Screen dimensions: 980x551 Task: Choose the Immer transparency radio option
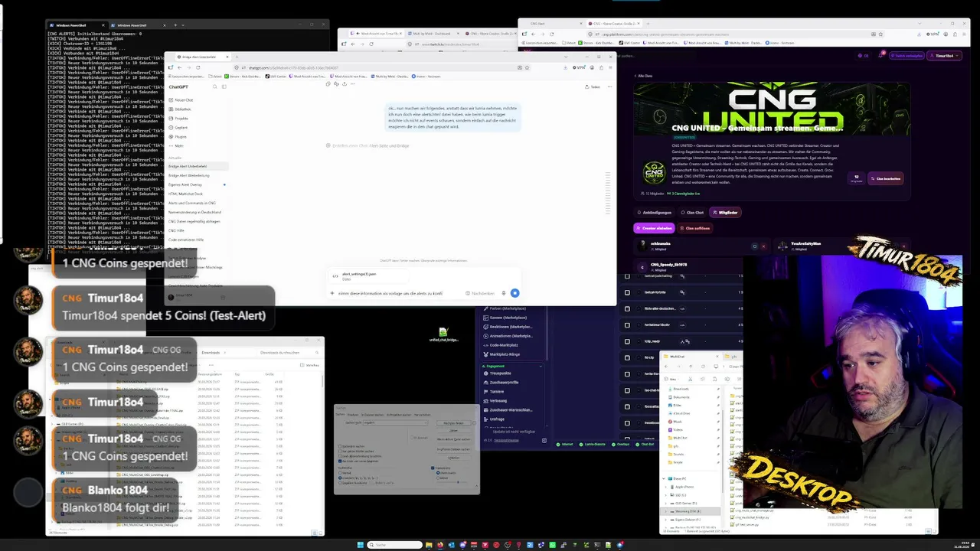439,478
